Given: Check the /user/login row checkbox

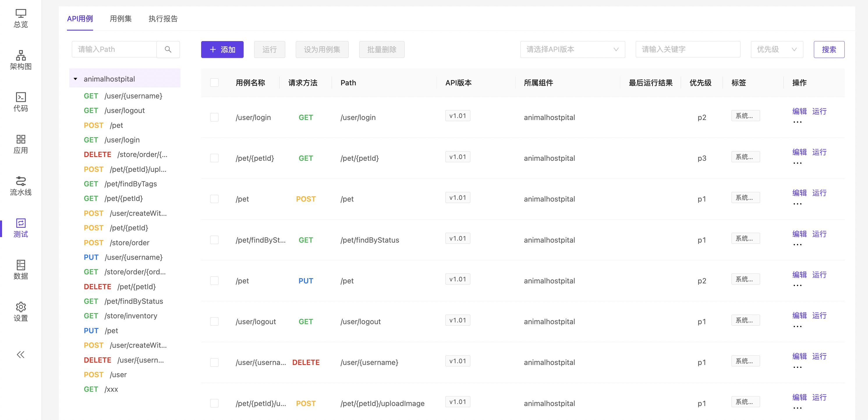Looking at the screenshot, I should pyautogui.click(x=214, y=117).
